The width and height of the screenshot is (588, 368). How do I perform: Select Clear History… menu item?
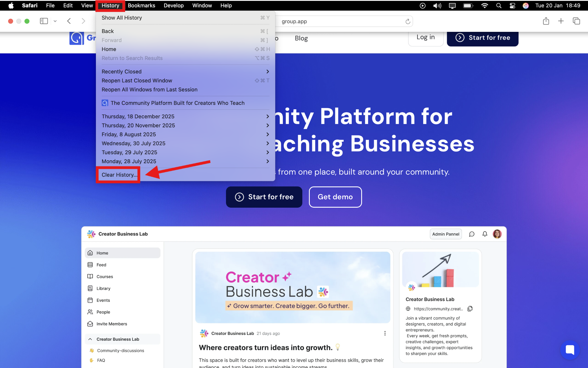119,175
